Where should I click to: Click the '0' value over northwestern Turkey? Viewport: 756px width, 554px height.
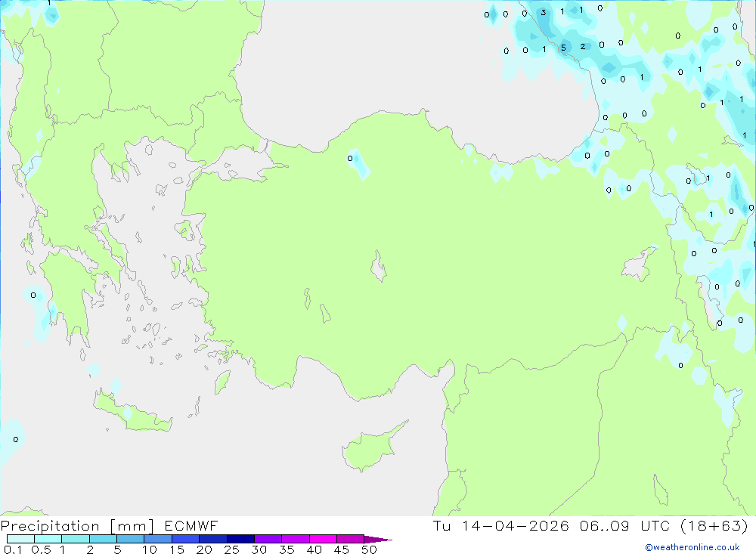[x=350, y=158]
